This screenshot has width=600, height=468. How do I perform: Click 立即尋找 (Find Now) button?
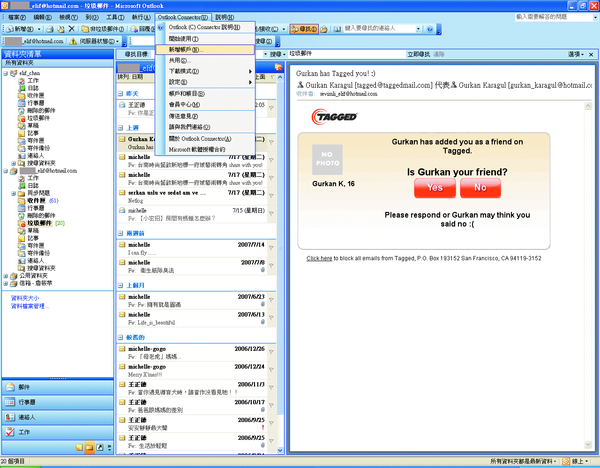point(419,54)
